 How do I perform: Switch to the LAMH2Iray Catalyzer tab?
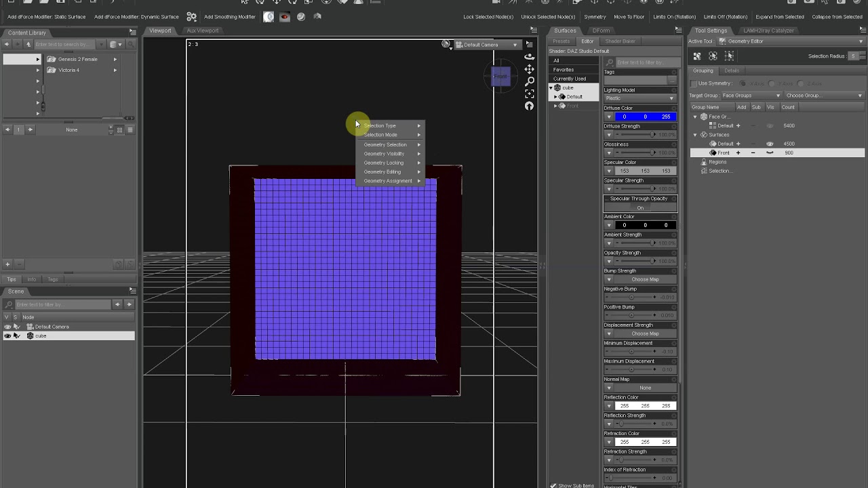click(768, 30)
